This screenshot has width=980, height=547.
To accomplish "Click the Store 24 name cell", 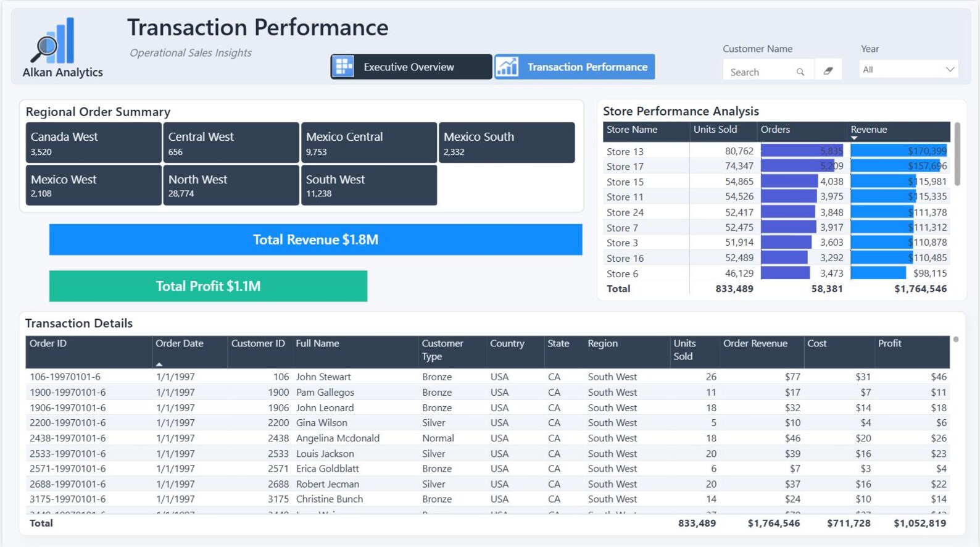I will [625, 212].
